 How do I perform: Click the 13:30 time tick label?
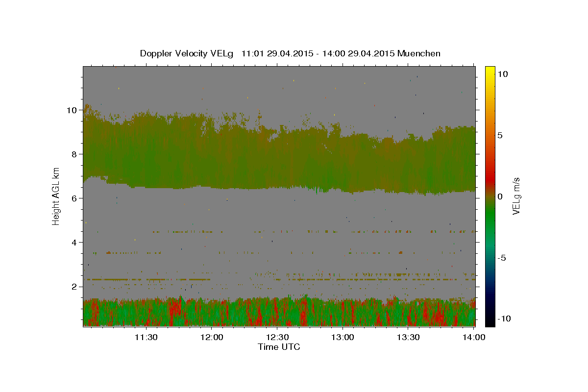coord(409,337)
